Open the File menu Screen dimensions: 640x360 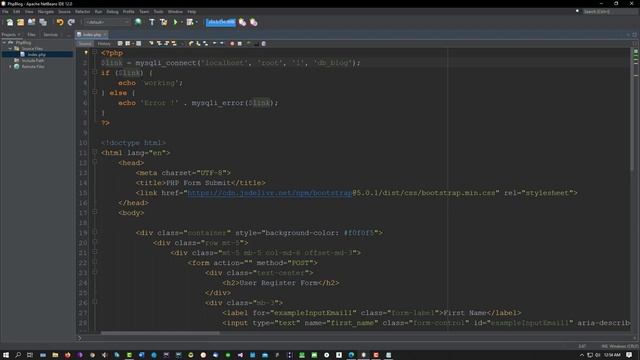5,11
